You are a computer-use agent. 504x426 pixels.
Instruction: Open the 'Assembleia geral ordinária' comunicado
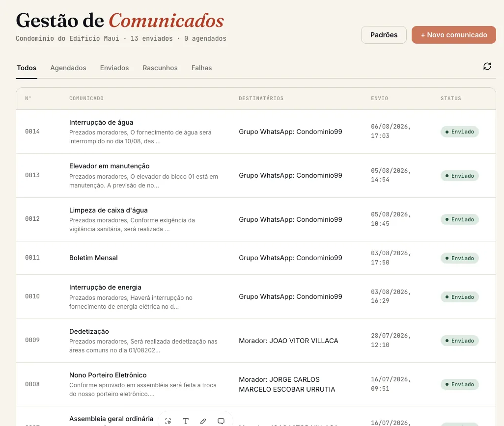click(x=111, y=419)
